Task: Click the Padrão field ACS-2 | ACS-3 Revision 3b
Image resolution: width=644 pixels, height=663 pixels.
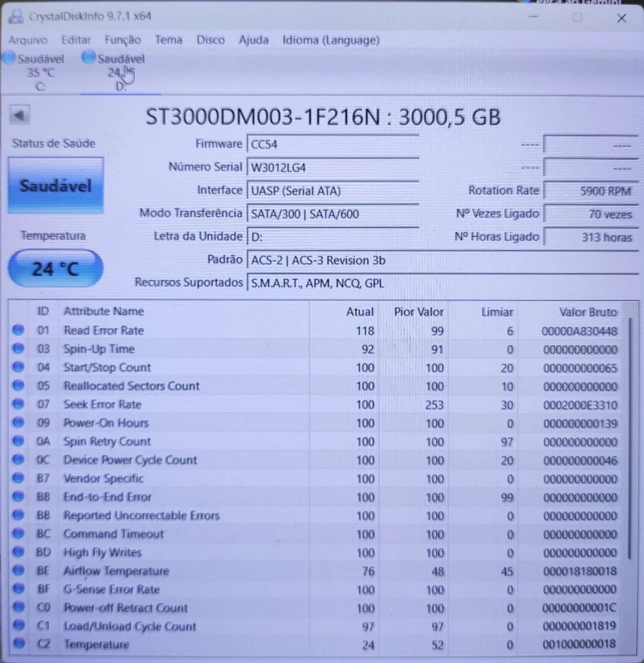Action: [442, 260]
